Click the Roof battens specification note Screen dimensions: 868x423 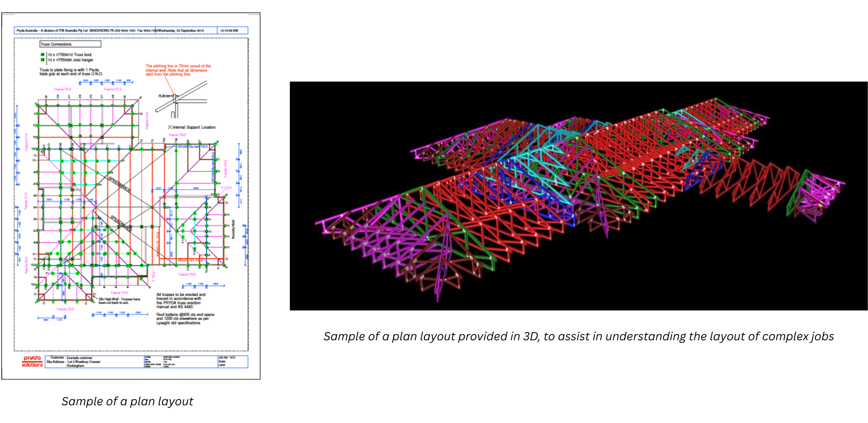[x=185, y=319]
